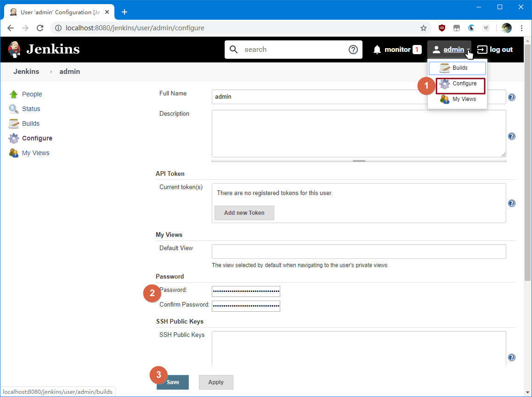Open People link in sidebar
Image resolution: width=532 pixels, height=397 pixels.
32,94
